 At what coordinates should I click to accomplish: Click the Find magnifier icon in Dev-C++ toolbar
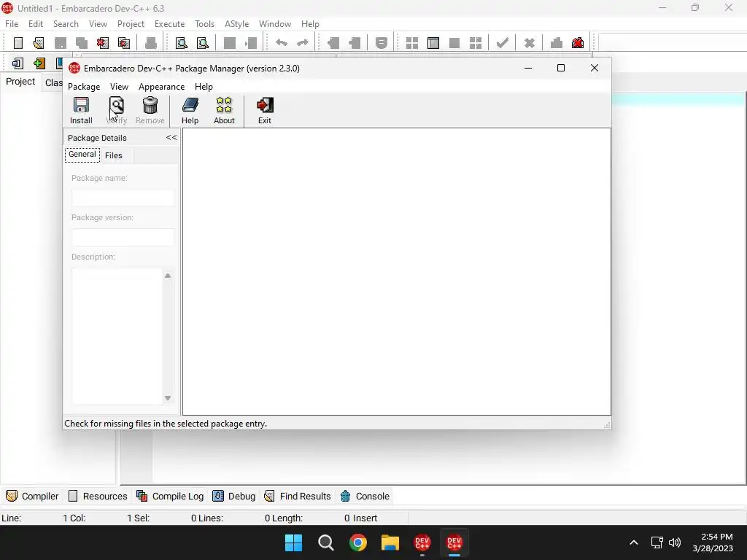coord(182,43)
